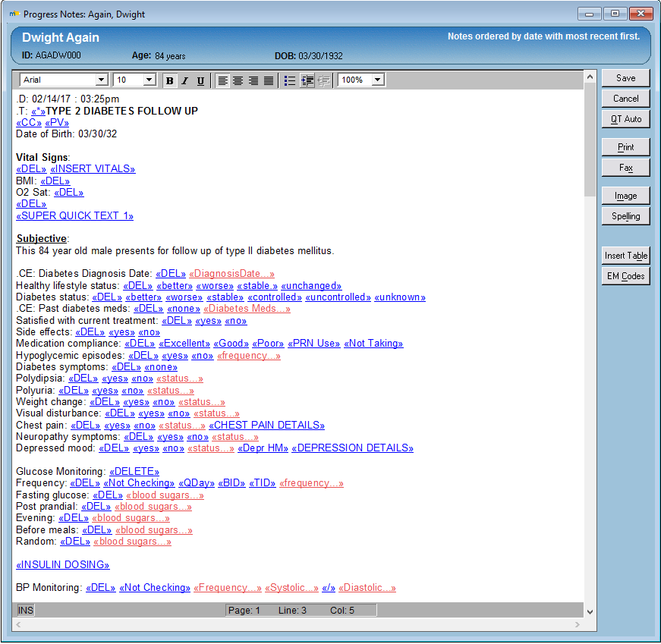Align text right in toolbar
Screen dimensions: 661x644
(x=253, y=80)
